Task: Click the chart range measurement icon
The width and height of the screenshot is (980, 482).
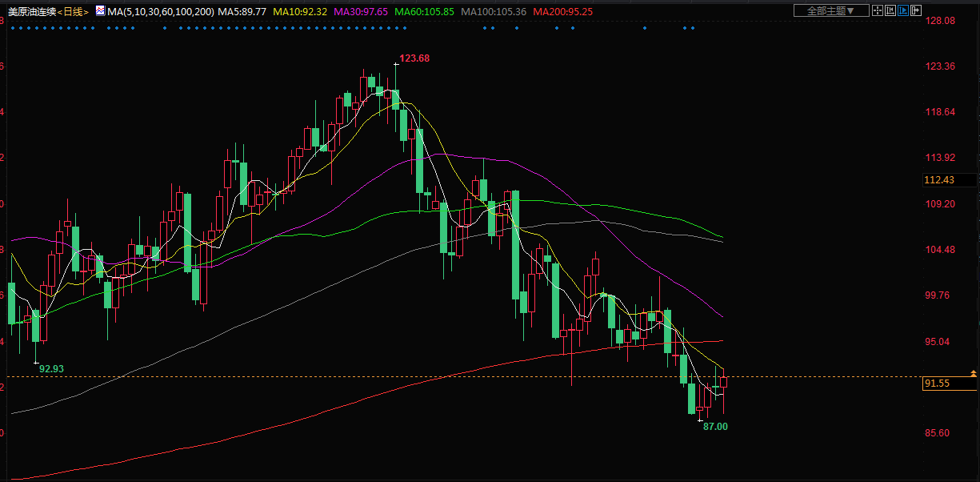Action: pos(890,10)
